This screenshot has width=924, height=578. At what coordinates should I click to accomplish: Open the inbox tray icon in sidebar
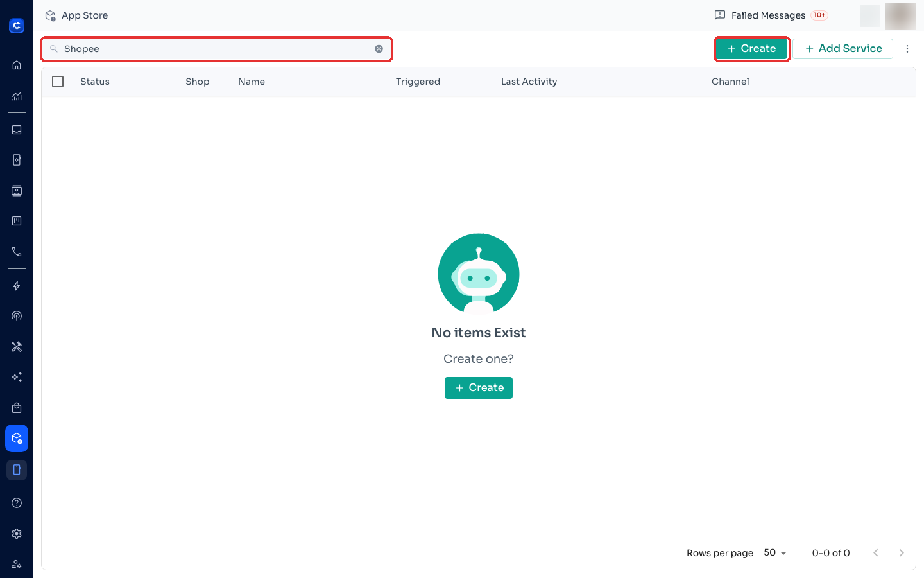click(x=17, y=130)
